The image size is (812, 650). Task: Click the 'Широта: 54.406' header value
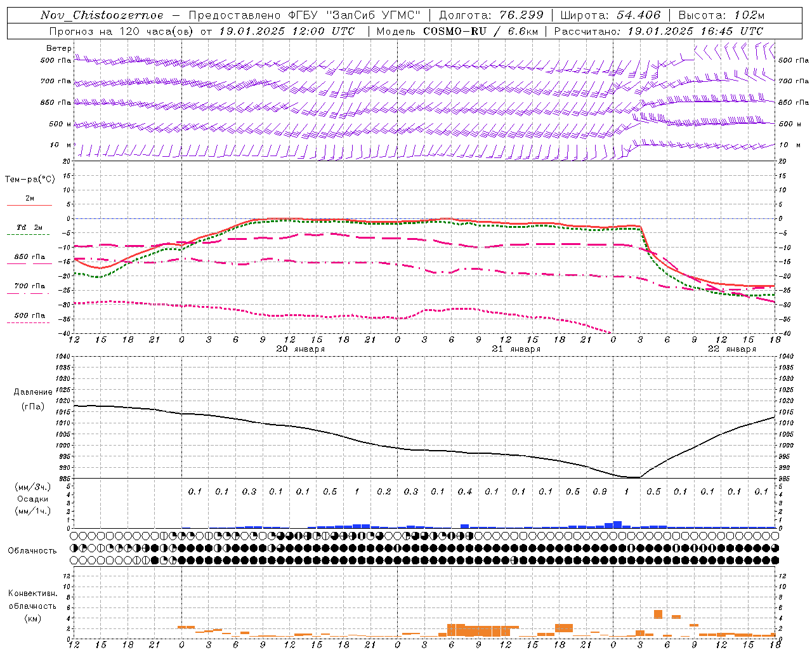click(x=610, y=15)
